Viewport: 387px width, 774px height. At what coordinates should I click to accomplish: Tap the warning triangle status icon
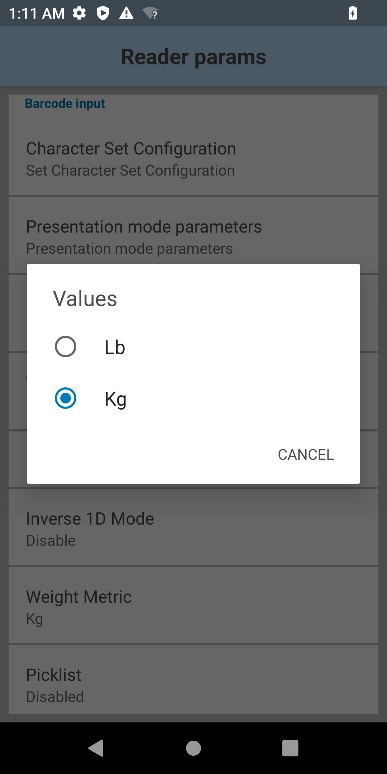(126, 13)
